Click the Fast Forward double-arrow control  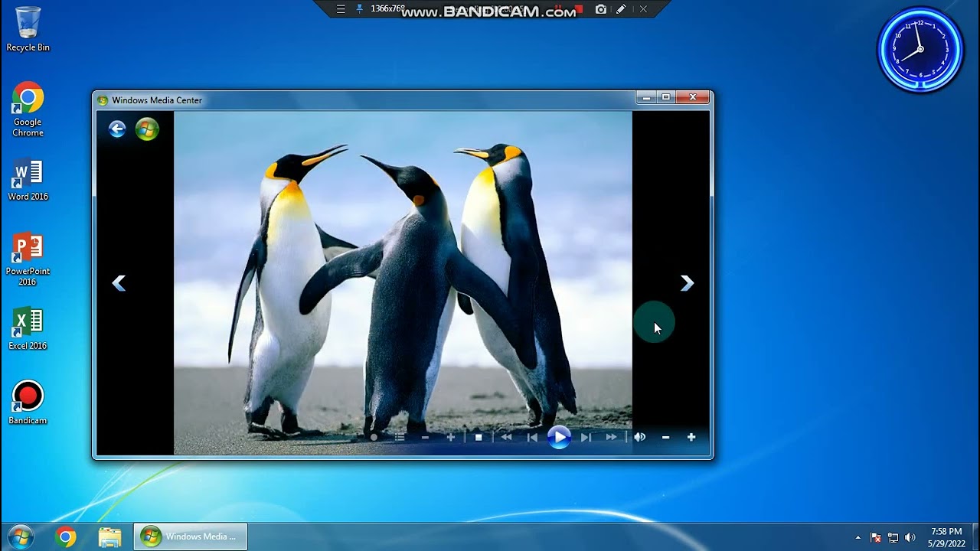pos(611,438)
